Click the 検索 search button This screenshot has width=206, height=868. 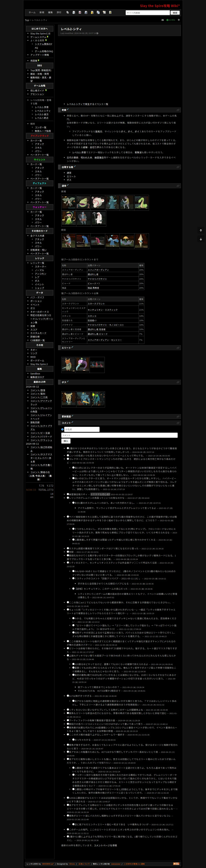[175, 13]
